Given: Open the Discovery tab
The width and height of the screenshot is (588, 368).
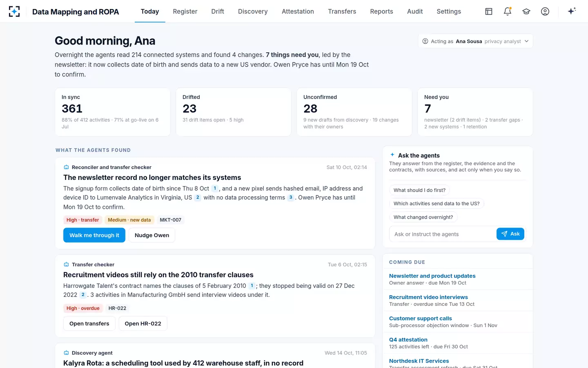Looking at the screenshot, I should (253, 11).
